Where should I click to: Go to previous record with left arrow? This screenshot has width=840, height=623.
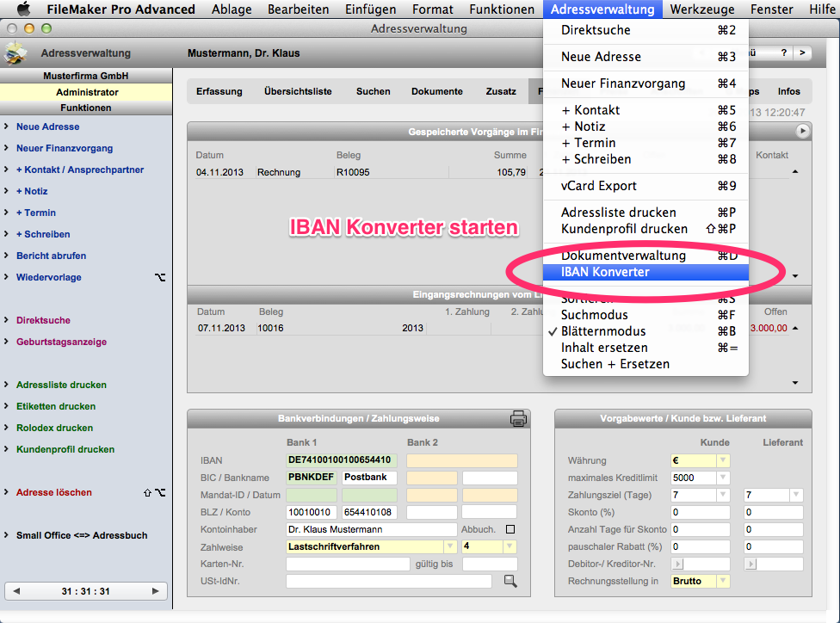click(x=17, y=591)
